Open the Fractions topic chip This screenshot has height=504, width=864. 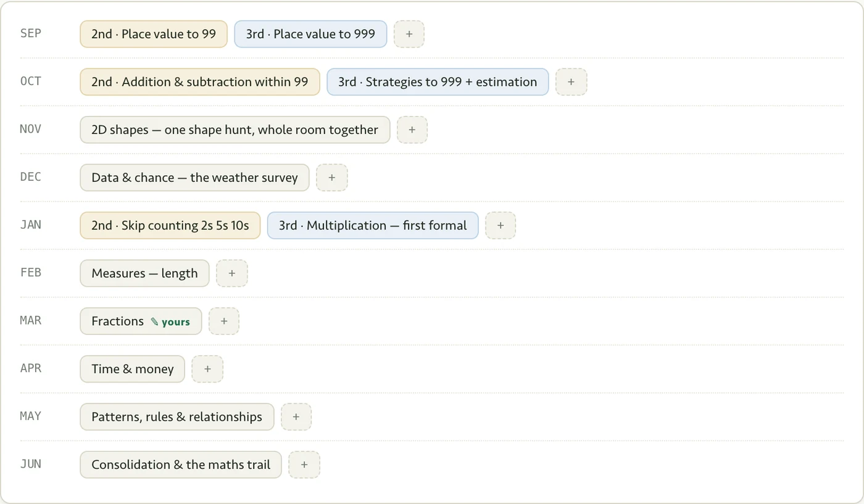coord(141,321)
